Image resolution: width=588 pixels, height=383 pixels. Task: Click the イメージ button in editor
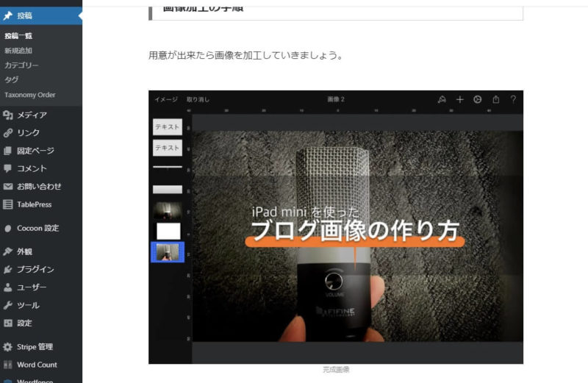click(x=167, y=99)
